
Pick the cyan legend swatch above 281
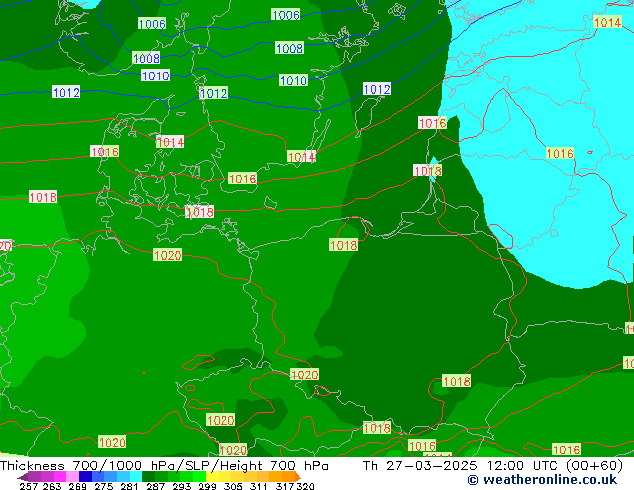136,477
